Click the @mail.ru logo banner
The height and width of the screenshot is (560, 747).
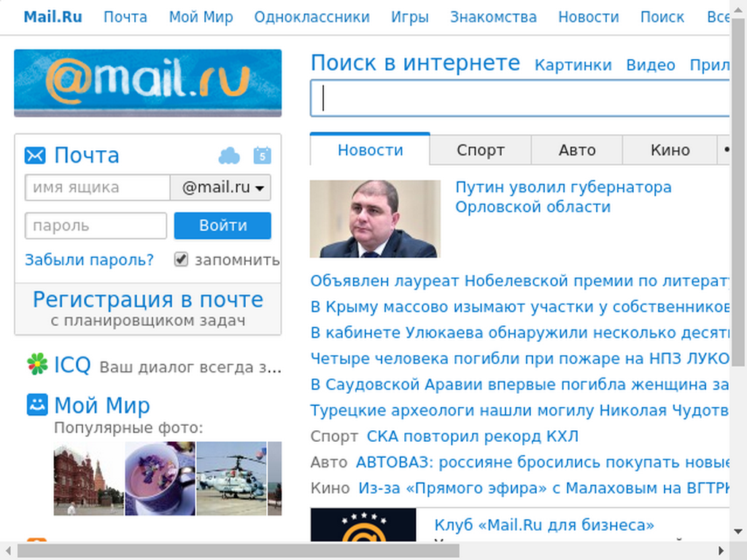click(x=147, y=83)
